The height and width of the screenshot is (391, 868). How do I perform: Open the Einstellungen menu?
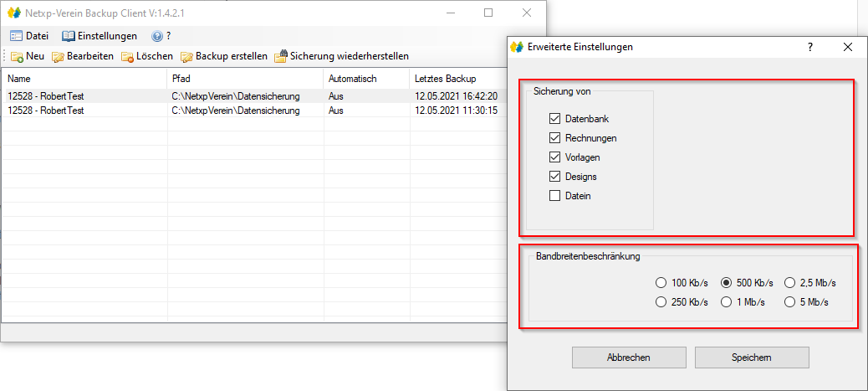100,36
